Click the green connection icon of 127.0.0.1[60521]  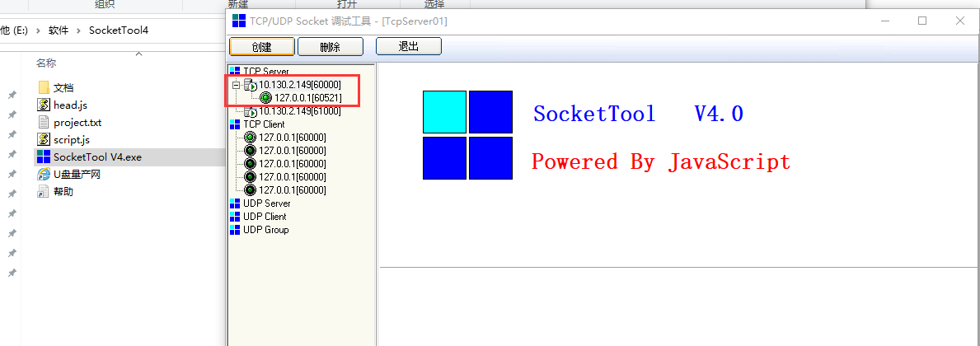tap(265, 97)
